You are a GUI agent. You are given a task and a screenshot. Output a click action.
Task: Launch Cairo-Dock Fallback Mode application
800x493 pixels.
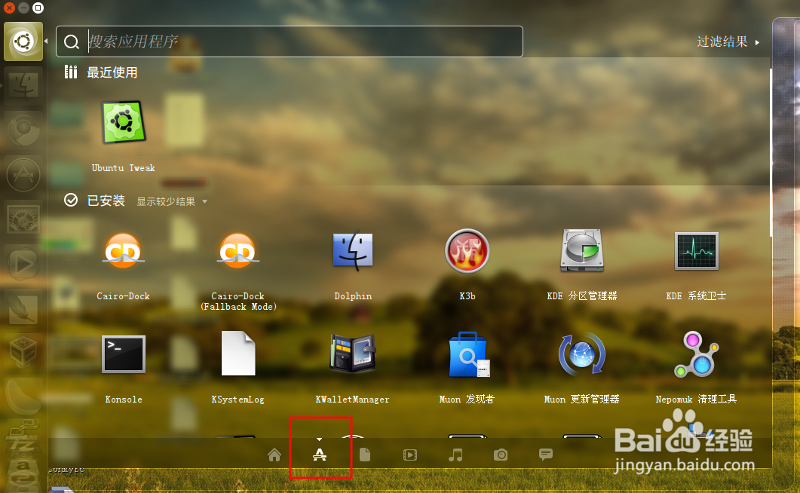pos(238,251)
